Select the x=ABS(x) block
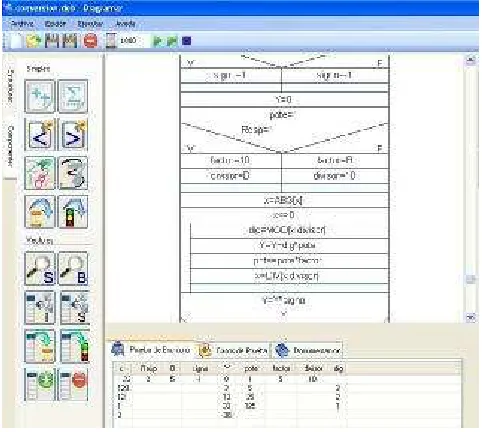Screen dimensions: 482x432 pos(285,201)
